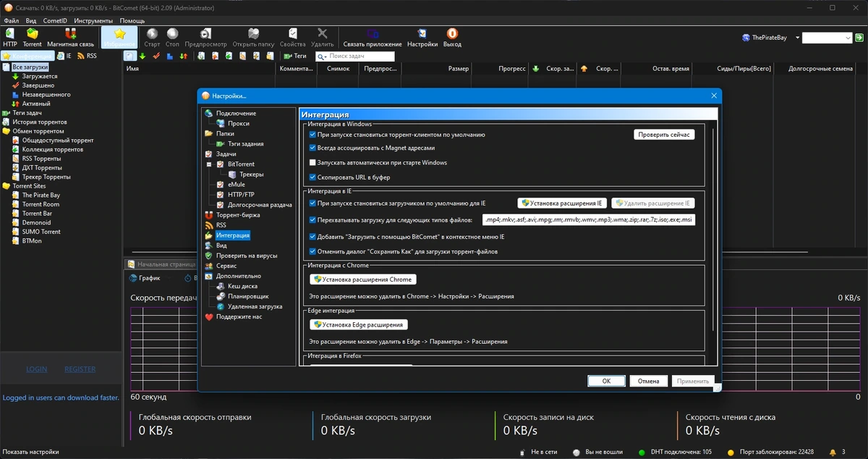Select RSS in the settings tree
The width and height of the screenshot is (868, 459).
pyautogui.click(x=216, y=225)
